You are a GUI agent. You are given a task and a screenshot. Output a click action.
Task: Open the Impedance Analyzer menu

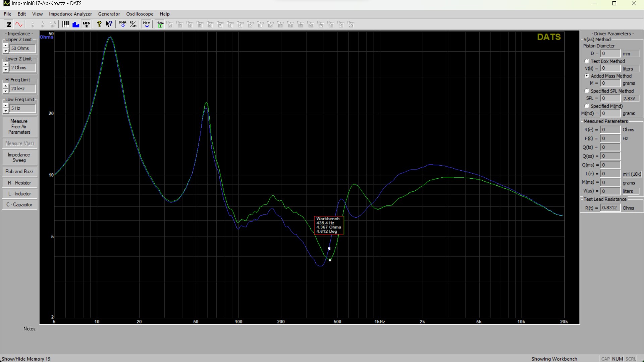coord(70,14)
